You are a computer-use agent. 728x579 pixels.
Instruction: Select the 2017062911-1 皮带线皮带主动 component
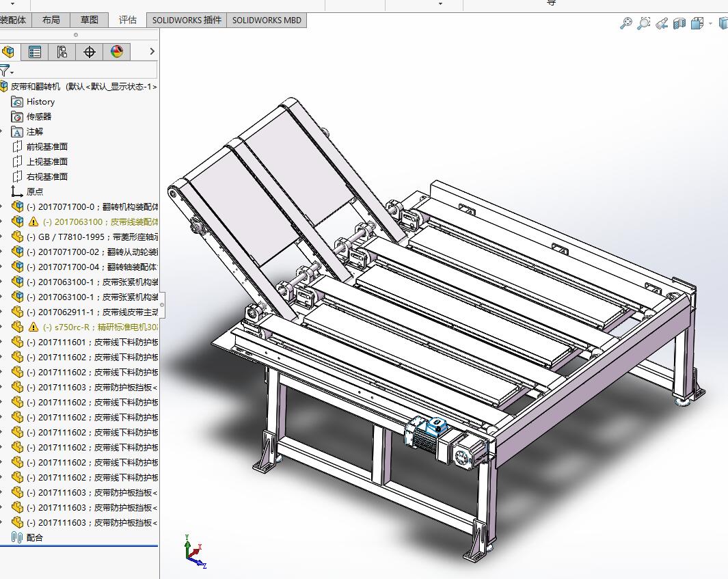coord(85,312)
